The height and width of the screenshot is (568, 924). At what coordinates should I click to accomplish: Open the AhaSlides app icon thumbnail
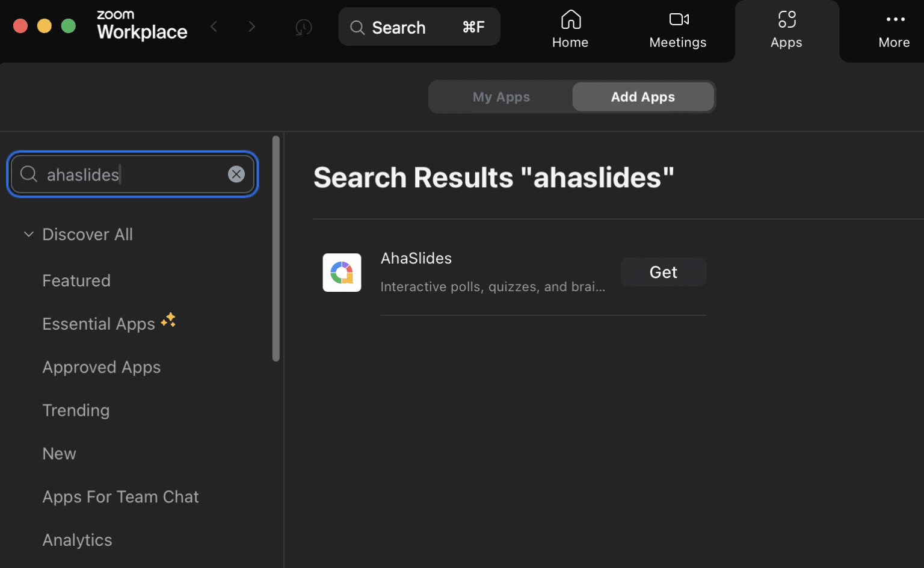[x=342, y=272]
